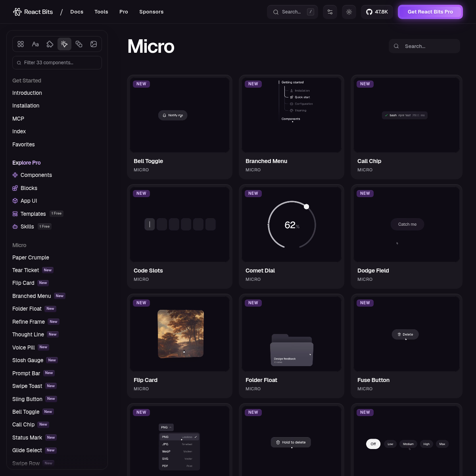This screenshot has height=476, width=476.
Task: Open Flip Card in sidebar list
Action: (x=23, y=283)
